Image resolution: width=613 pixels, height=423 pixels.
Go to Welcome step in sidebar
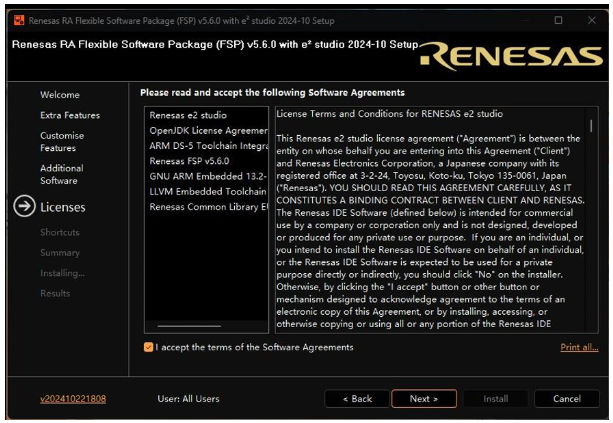pyautogui.click(x=60, y=94)
